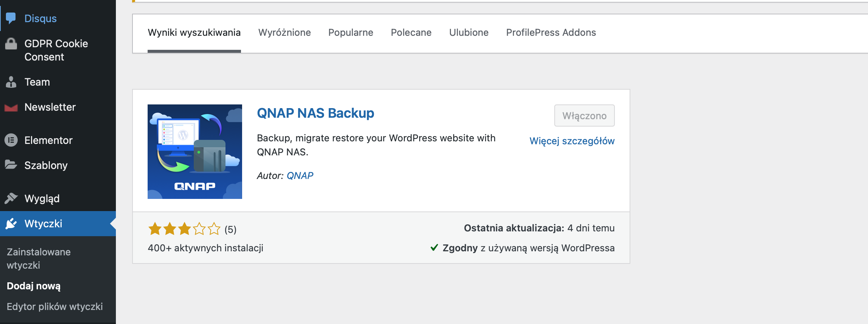This screenshot has width=868, height=324.
Task: Click the Elementor circle logo icon
Action: (x=11, y=140)
